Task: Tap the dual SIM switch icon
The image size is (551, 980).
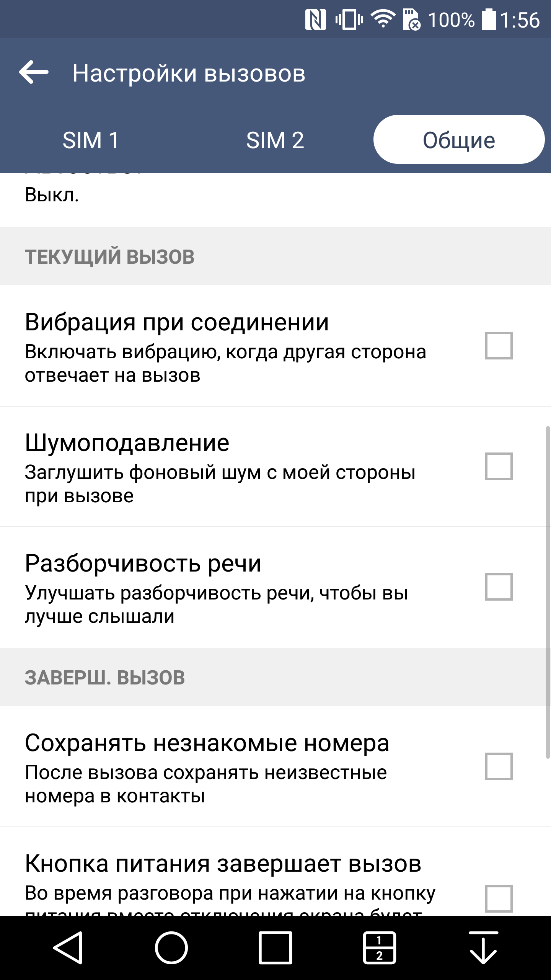Action: pyautogui.click(x=379, y=947)
